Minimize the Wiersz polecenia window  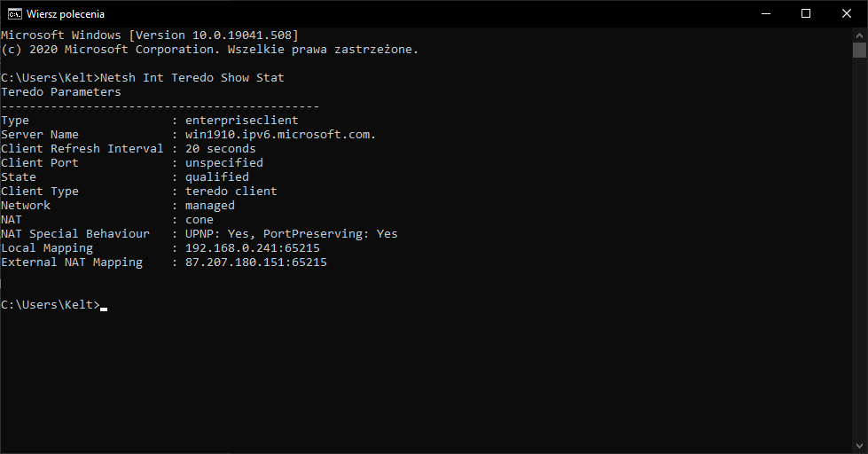(764, 13)
